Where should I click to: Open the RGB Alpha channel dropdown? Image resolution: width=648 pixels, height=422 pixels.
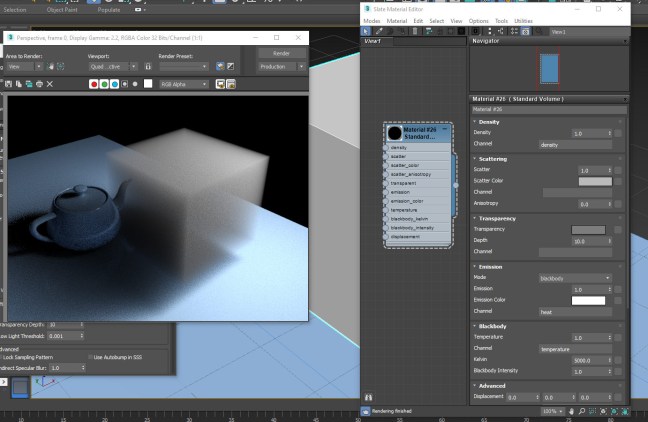[183, 85]
